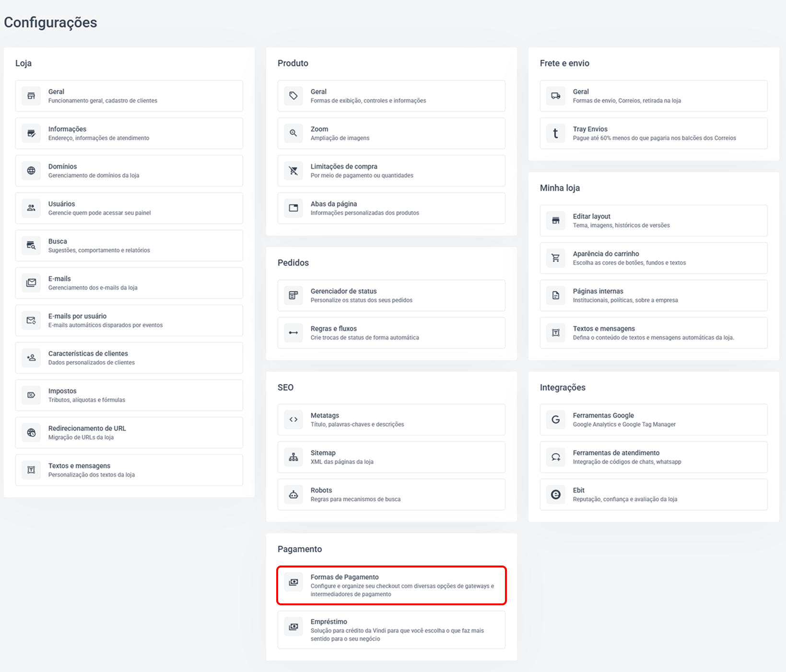Viewport: 786px width, 672px height.
Task: Click the users icon beside Usuários
Action: [x=31, y=208]
